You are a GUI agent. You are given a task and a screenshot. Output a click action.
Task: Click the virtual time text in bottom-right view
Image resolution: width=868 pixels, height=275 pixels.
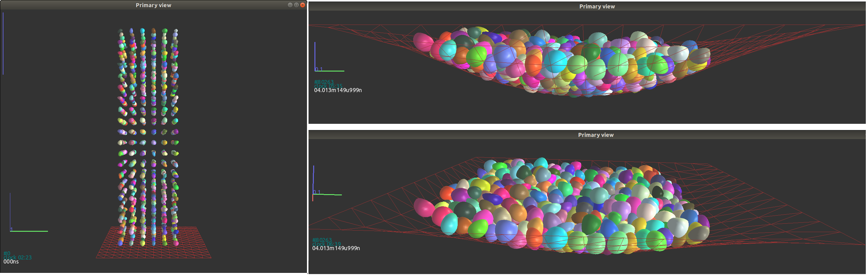pos(336,249)
